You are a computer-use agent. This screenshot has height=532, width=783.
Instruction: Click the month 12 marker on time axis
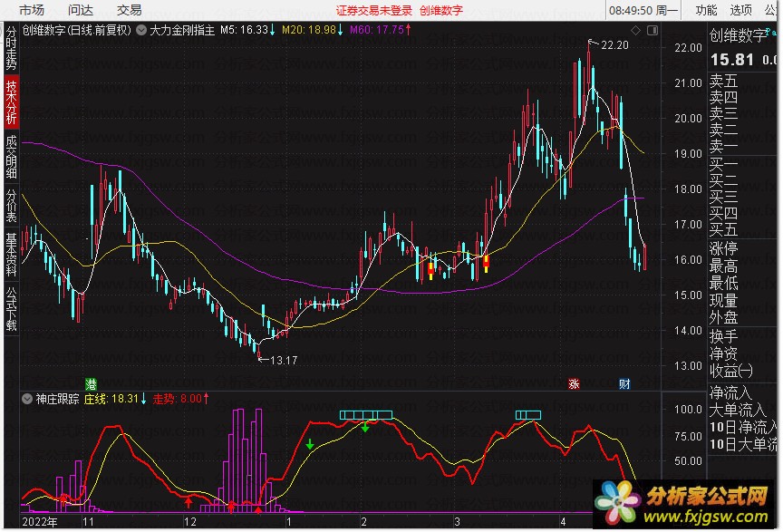click(189, 523)
